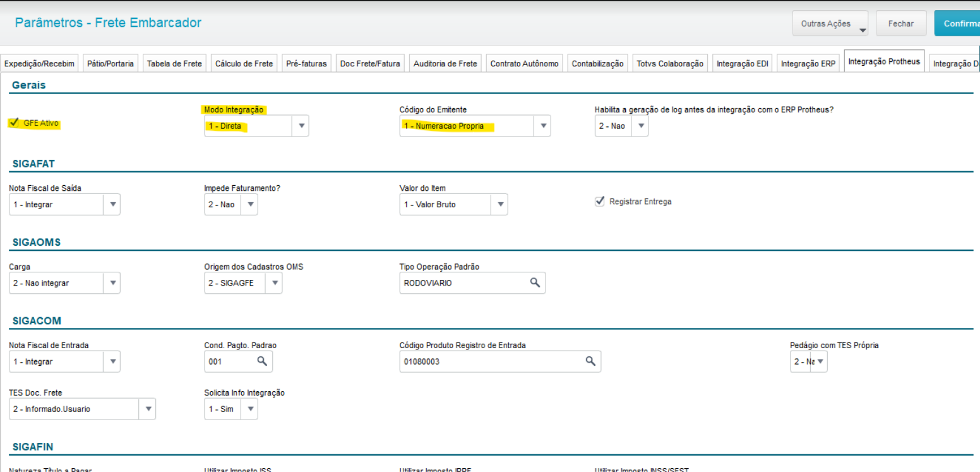Open the Outras Ações menu button
This screenshot has height=472, width=980.
(830, 23)
